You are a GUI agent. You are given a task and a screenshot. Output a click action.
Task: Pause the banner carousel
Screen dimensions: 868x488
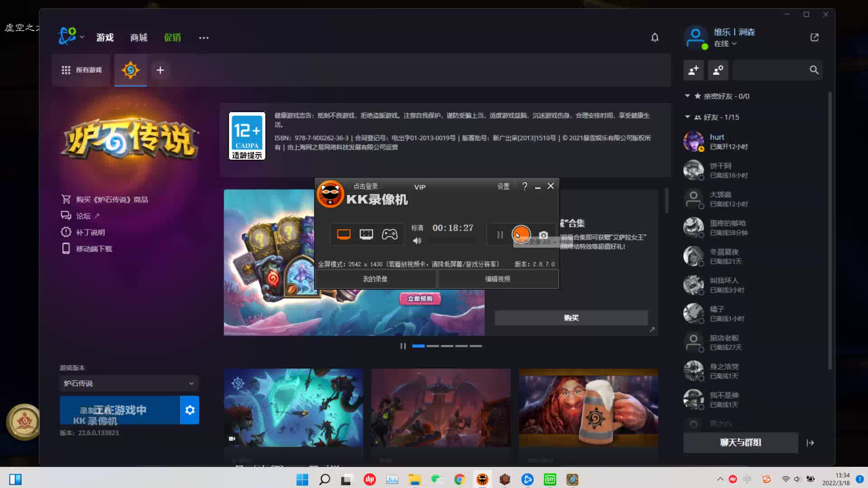click(x=403, y=346)
